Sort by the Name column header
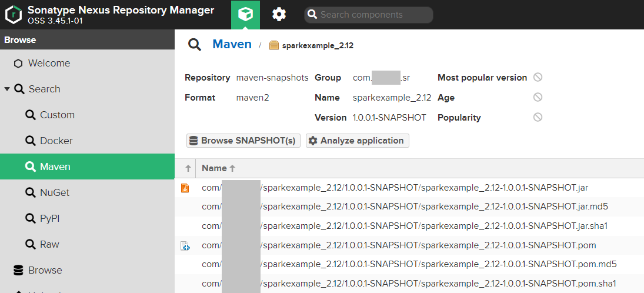The height and width of the screenshot is (293, 644). [x=420, y=168]
